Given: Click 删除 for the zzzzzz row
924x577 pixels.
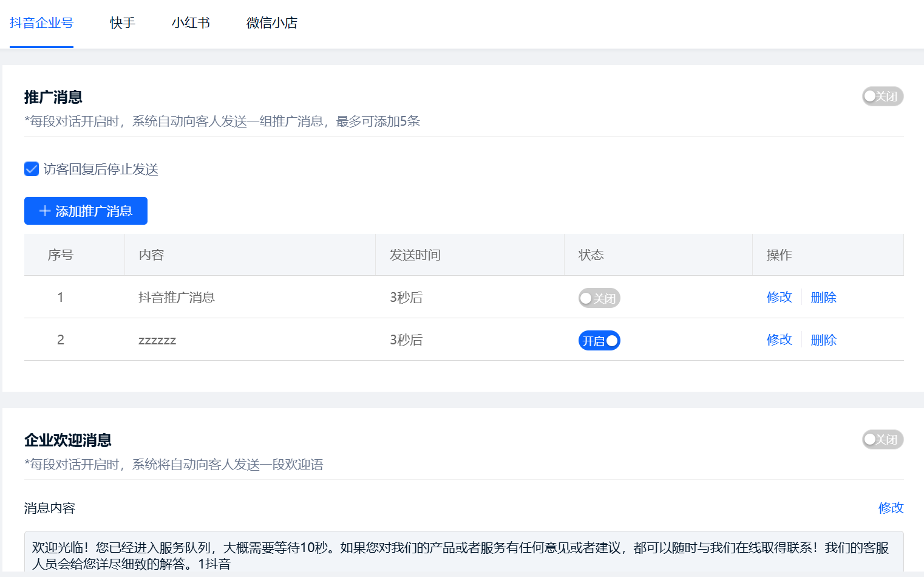Looking at the screenshot, I should (x=823, y=340).
